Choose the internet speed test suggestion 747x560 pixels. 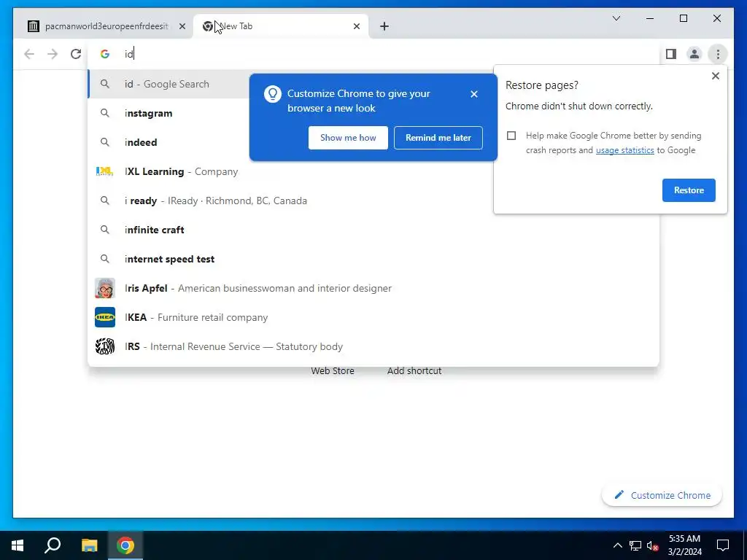click(373, 259)
